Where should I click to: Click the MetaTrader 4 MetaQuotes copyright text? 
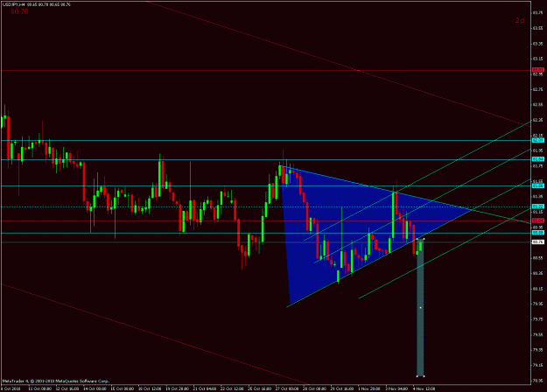click(56, 381)
